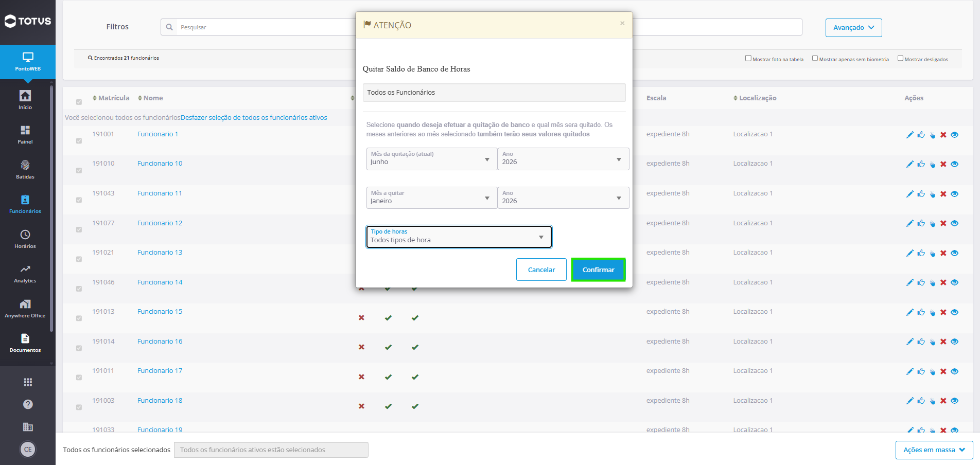Screen dimensions: 980x465
Task: Click the search magnifier icon in Filtros
Action: pos(169,27)
